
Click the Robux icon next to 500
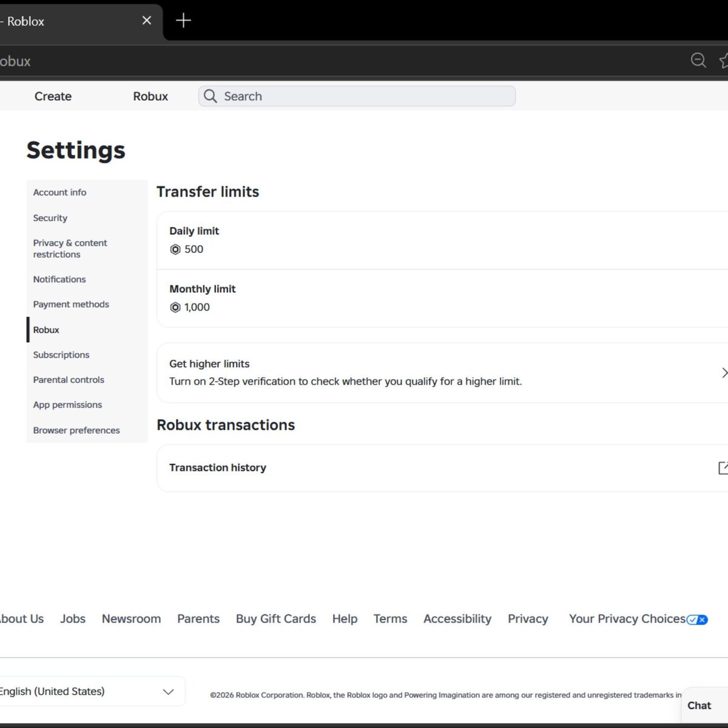(175, 249)
